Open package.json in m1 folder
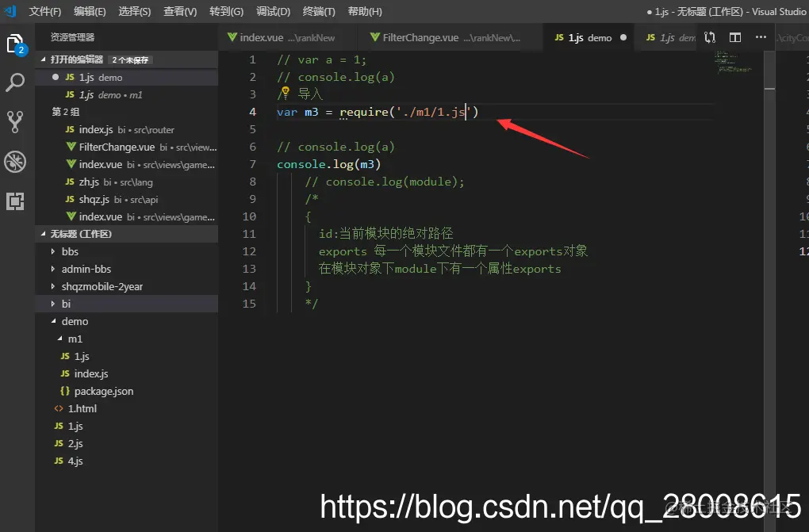Viewport: 809px width, 532px height. point(126,391)
